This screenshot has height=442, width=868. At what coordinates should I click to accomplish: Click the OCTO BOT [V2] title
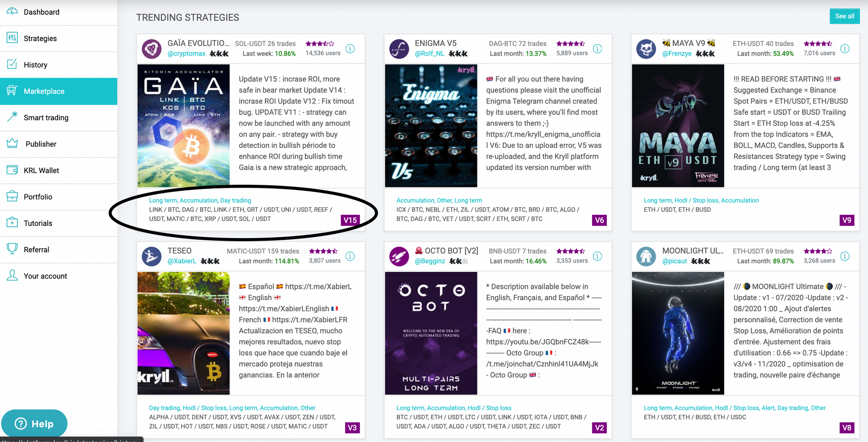[447, 251]
